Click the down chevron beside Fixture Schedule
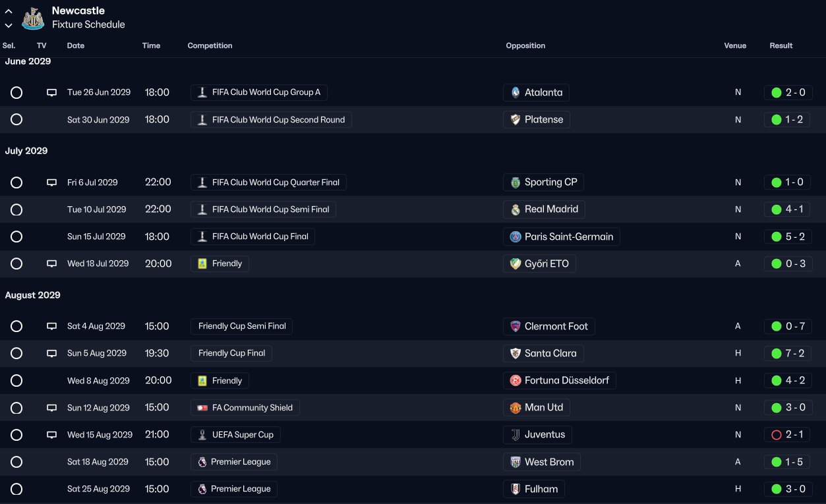This screenshot has height=504, width=826. (9, 25)
